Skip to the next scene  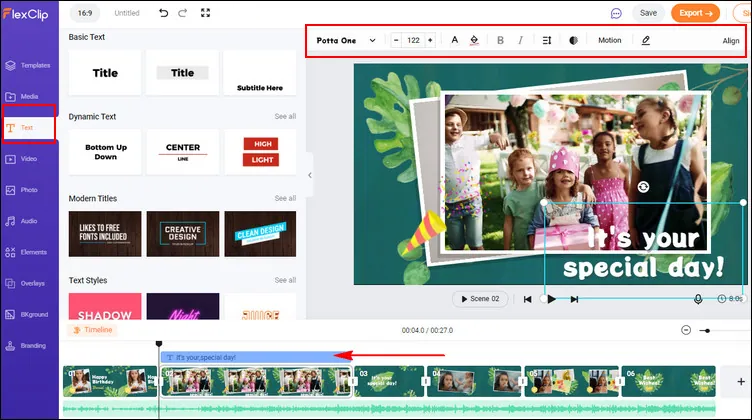(x=574, y=299)
